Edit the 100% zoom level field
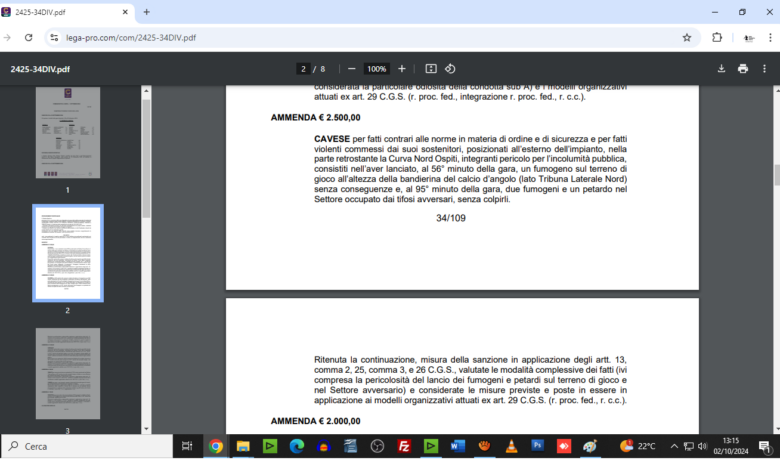 coord(377,69)
